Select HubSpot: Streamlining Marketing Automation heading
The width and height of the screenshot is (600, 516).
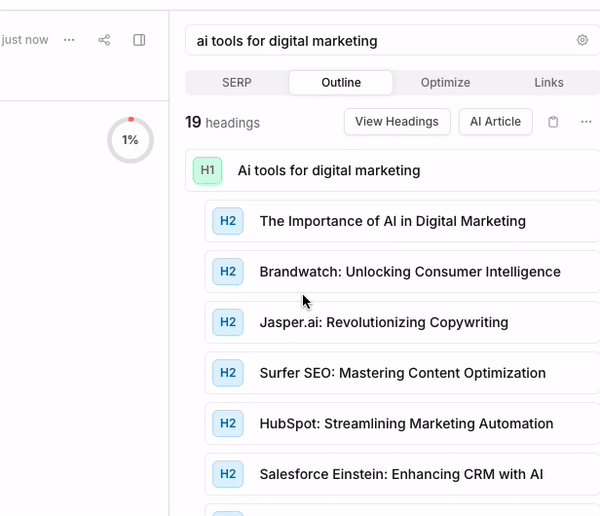pyautogui.click(x=403, y=423)
